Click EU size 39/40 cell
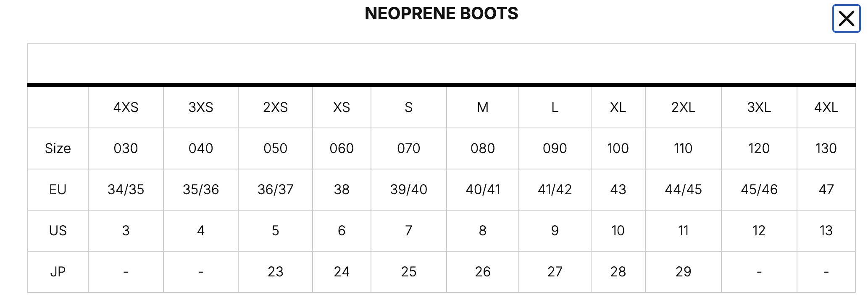This screenshot has height=302, width=868. [408, 190]
